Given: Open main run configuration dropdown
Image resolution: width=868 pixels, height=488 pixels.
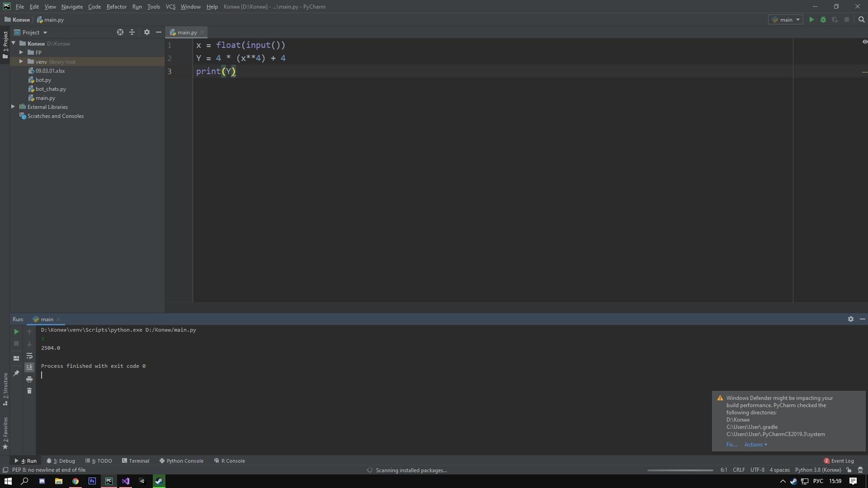Looking at the screenshot, I should (x=786, y=20).
